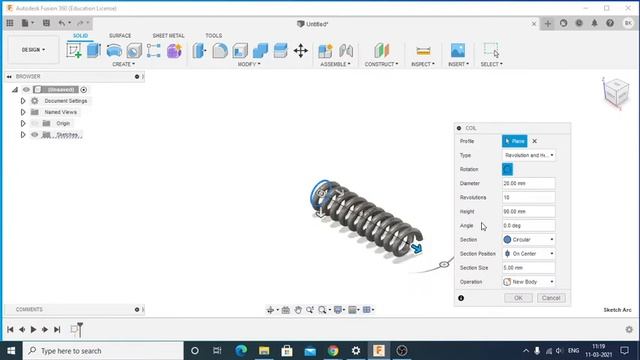This screenshot has width=640, height=360.
Task: Select the New Component tool
Action: point(325,51)
